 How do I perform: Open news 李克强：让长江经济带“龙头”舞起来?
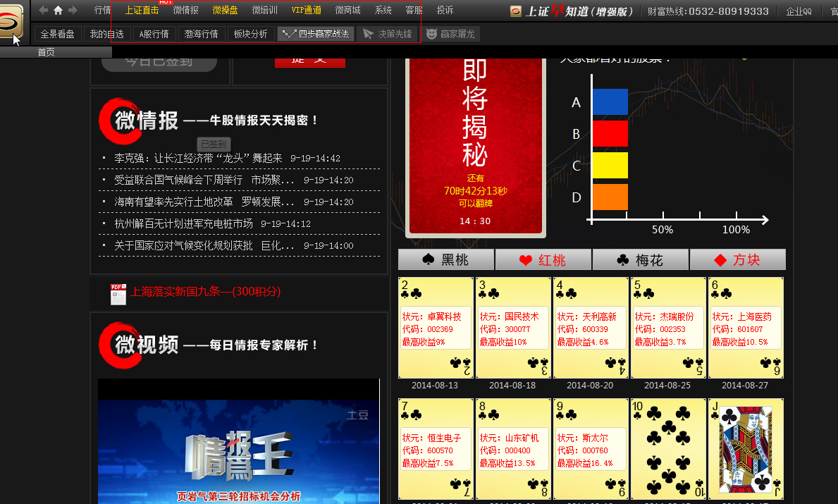click(198, 158)
